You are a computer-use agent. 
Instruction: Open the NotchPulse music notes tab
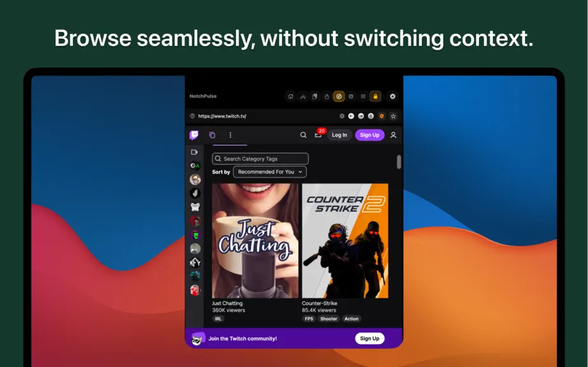pos(303,97)
